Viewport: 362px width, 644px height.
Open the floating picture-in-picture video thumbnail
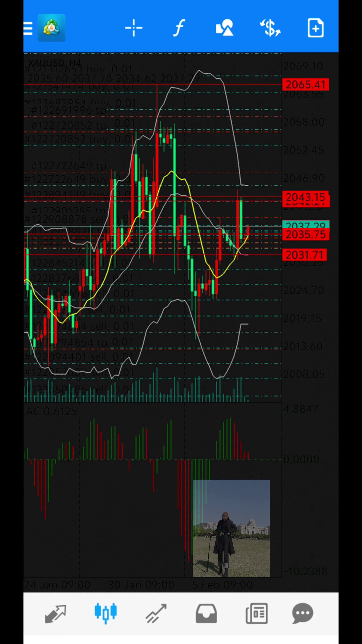pos(231,528)
